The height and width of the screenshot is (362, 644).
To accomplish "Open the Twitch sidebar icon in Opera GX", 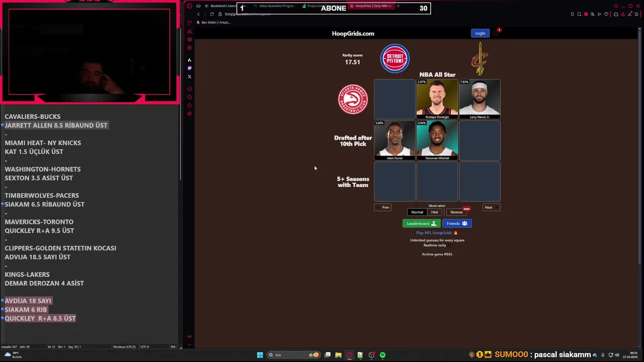I will click(190, 68).
